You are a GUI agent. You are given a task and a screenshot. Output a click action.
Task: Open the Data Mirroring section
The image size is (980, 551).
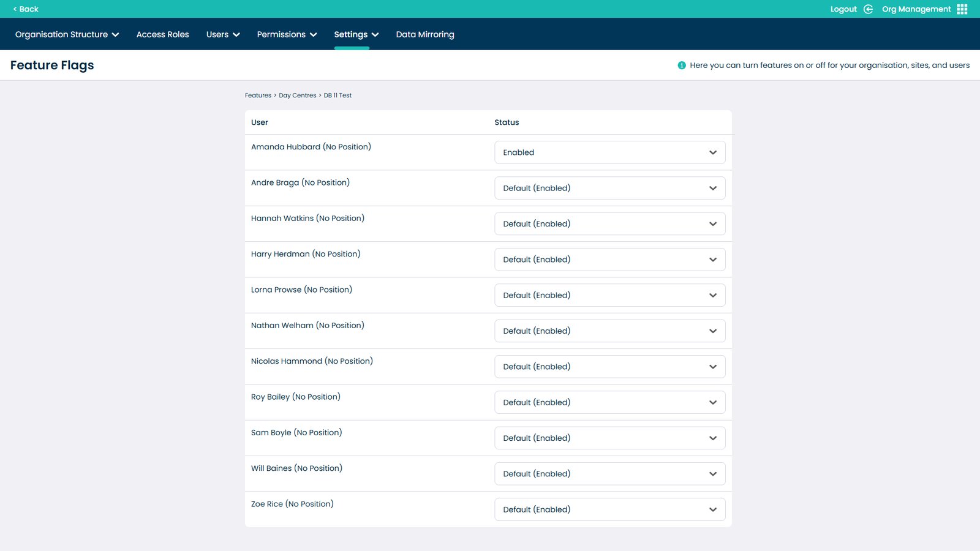(x=425, y=34)
